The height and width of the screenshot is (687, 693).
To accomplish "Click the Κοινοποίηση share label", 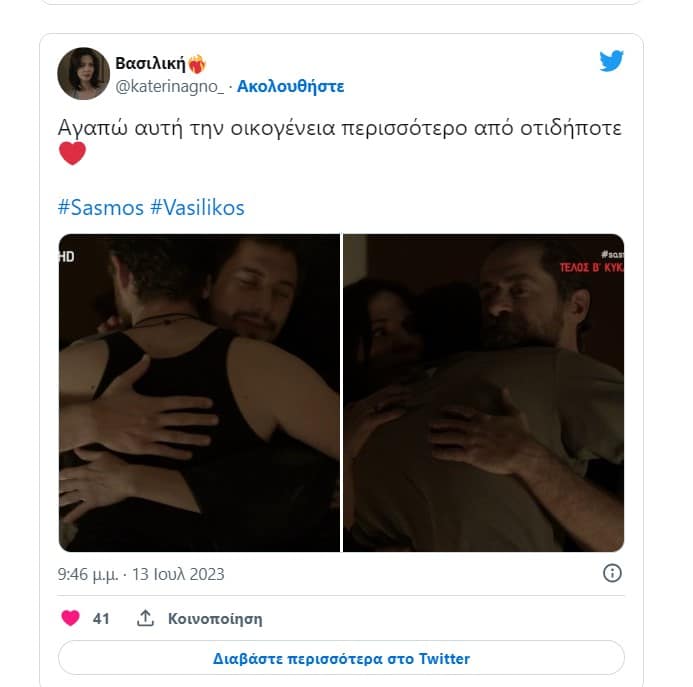I will pyautogui.click(x=215, y=618).
